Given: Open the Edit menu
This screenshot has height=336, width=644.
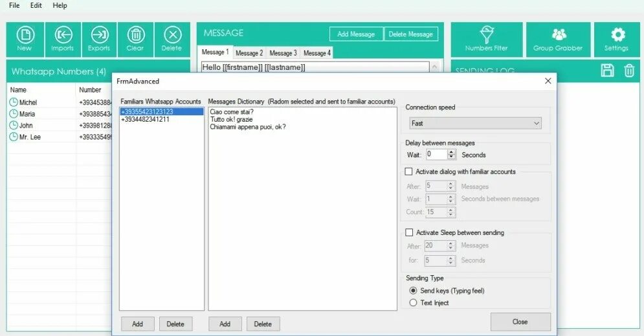Looking at the screenshot, I should pyautogui.click(x=36, y=5).
